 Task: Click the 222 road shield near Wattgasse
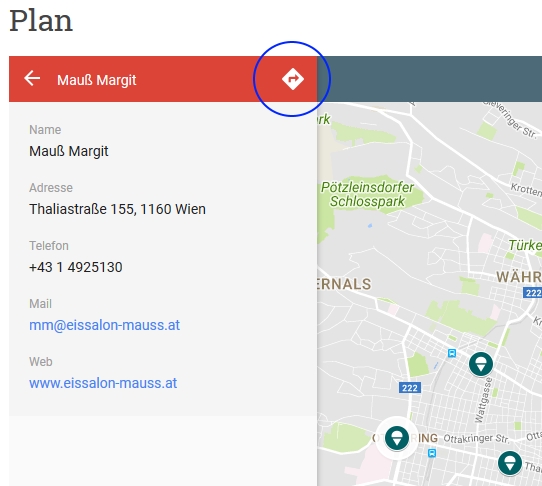[410, 388]
